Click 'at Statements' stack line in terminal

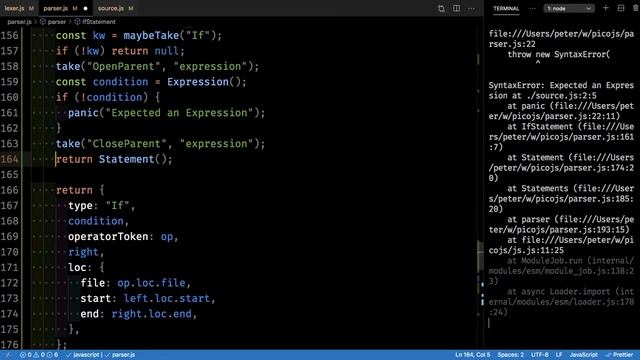click(562, 198)
